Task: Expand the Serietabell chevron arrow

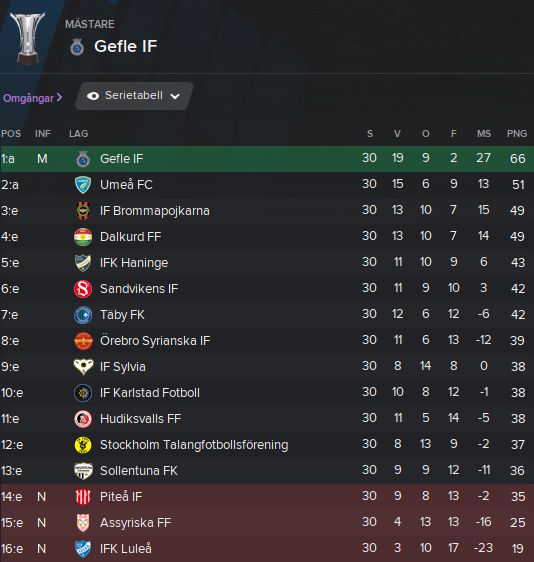Action: [x=175, y=96]
